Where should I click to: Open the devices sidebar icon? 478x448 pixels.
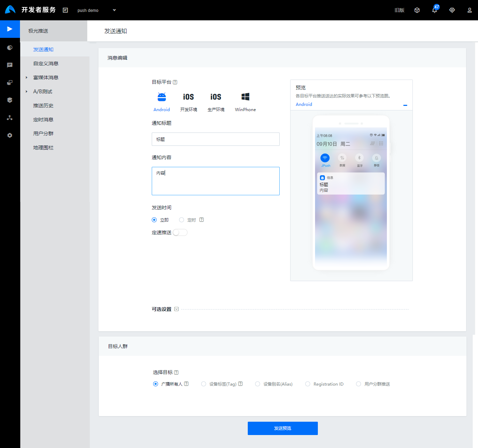pyautogui.click(x=10, y=83)
